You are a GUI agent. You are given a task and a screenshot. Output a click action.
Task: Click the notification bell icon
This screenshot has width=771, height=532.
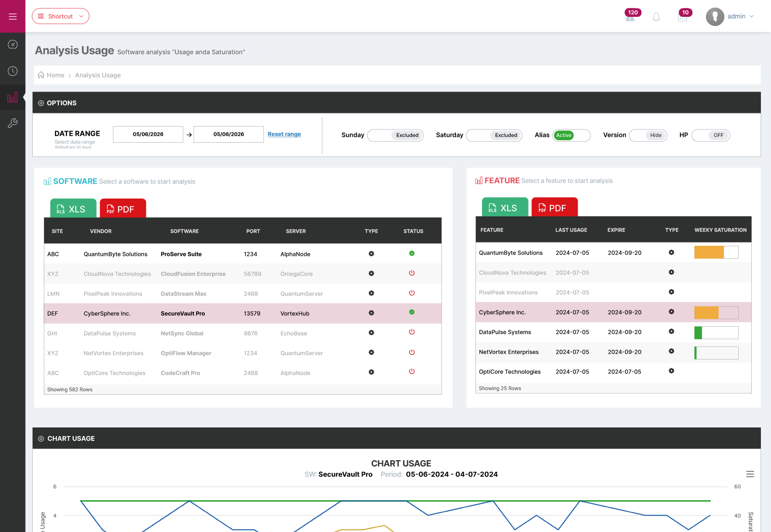point(656,17)
